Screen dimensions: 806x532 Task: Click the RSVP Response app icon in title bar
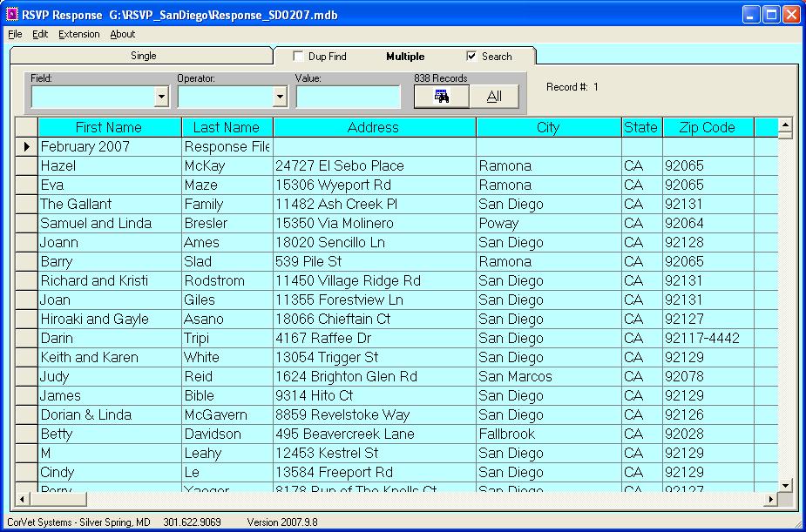(12, 14)
